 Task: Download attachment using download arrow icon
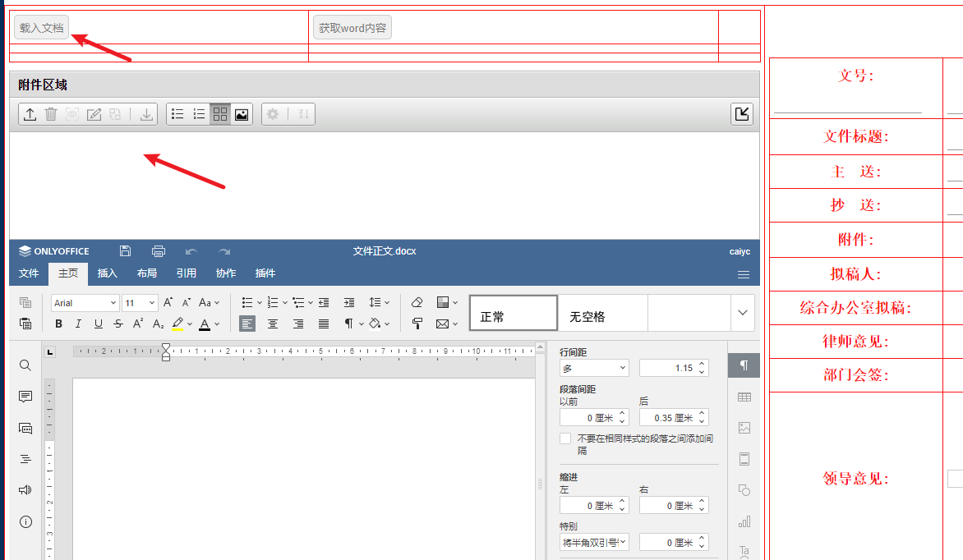[x=146, y=114]
